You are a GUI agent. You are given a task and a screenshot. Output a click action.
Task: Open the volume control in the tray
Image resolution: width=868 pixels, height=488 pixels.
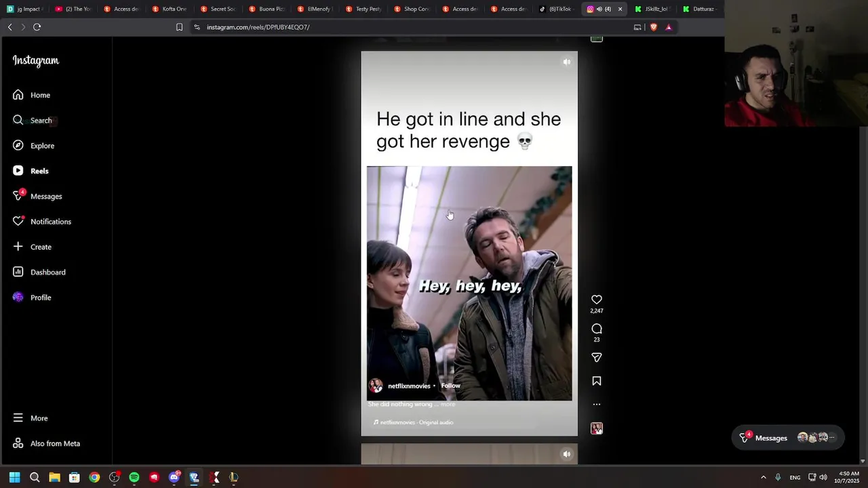click(823, 477)
